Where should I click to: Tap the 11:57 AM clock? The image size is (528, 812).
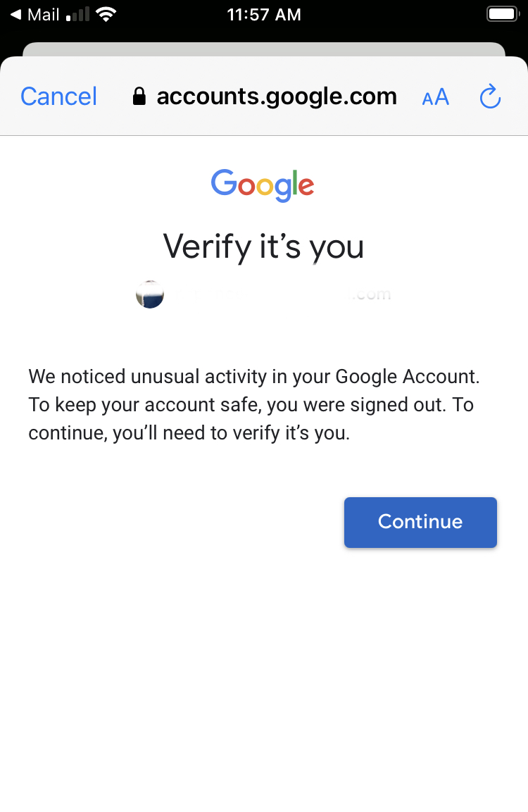264,15
